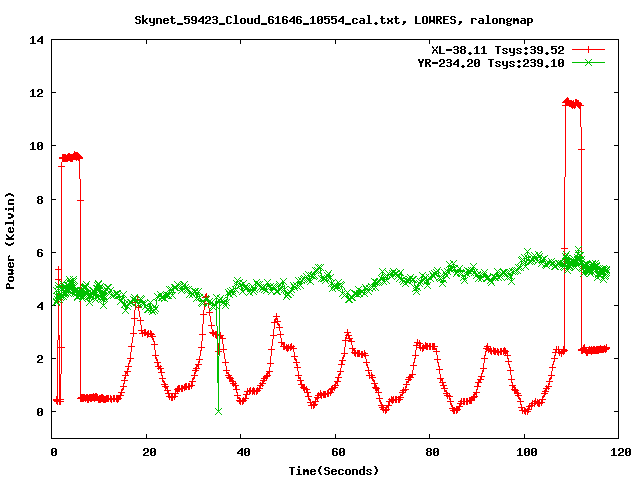640x480 pixels.
Task: Click the Time(Seconds) x-axis label
Action: click(x=333, y=471)
